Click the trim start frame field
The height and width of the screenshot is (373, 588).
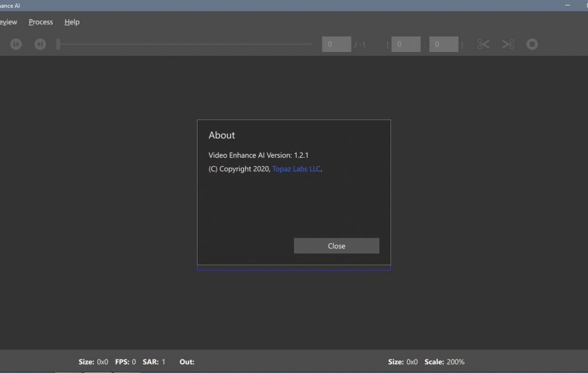pos(406,44)
